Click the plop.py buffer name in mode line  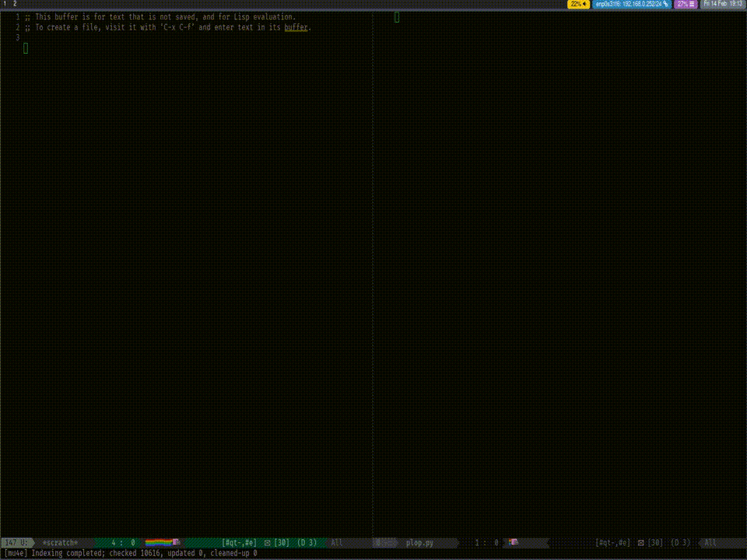(x=419, y=543)
